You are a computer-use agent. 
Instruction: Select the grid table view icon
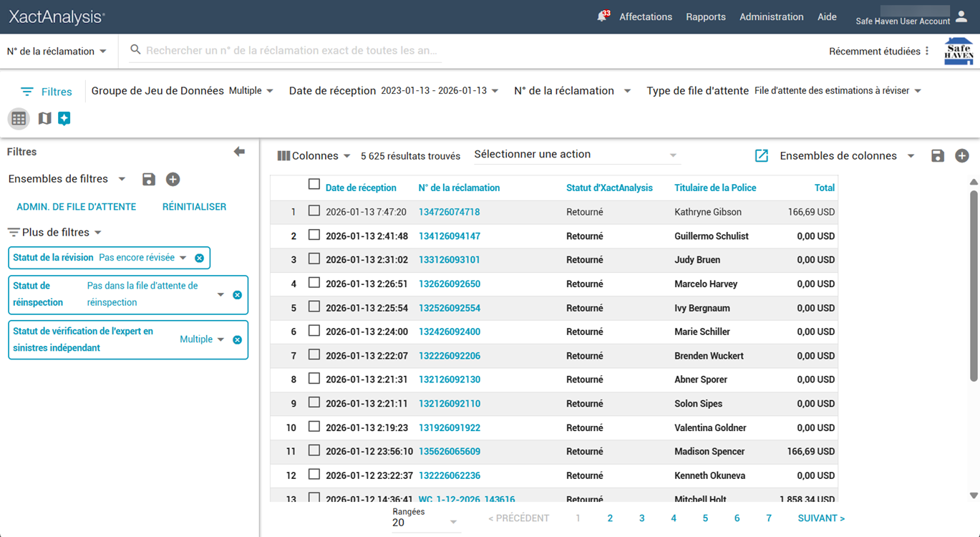(19, 119)
